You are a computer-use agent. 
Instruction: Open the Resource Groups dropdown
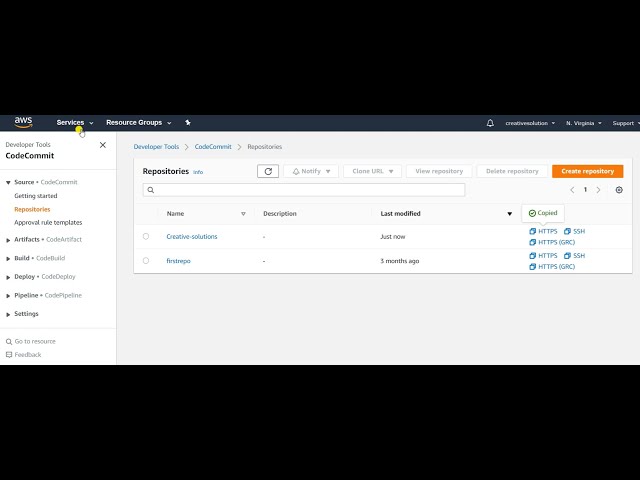tap(139, 122)
